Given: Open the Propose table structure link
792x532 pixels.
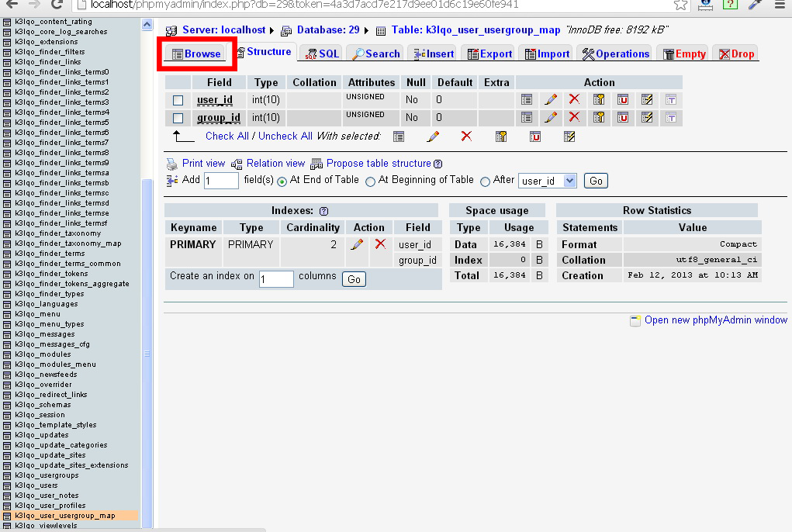Looking at the screenshot, I should coord(378,164).
